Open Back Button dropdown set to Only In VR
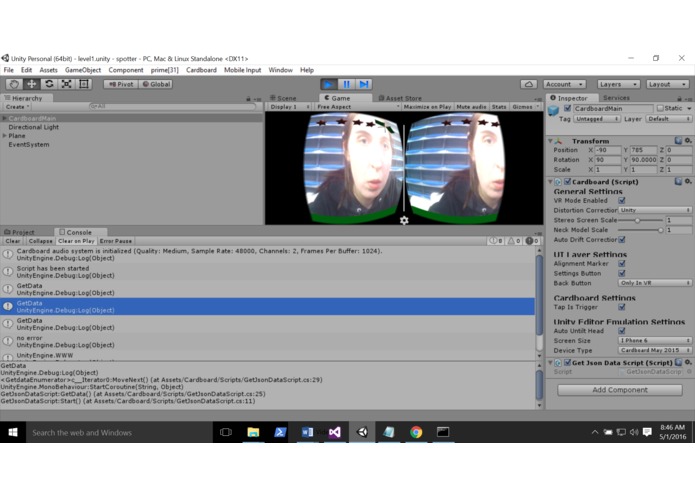 655,283
